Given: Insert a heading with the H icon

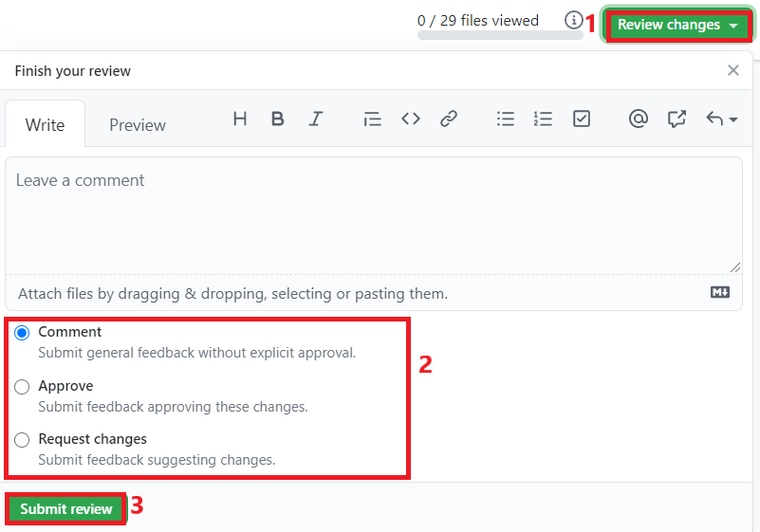Looking at the screenshot, I should click(240, 119).
